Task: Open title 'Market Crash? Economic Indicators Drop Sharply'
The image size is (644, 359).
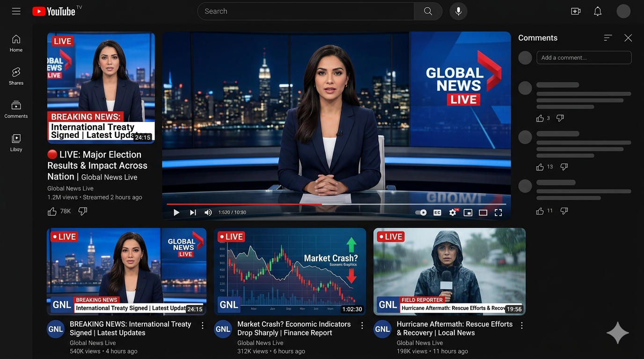Action: [x=294, y=328]
